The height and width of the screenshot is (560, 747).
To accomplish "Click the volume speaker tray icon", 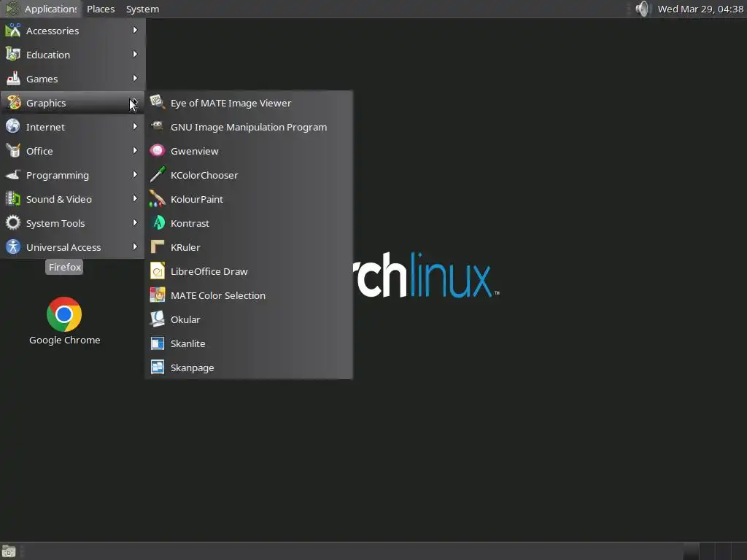I will (x=642, y=9).
